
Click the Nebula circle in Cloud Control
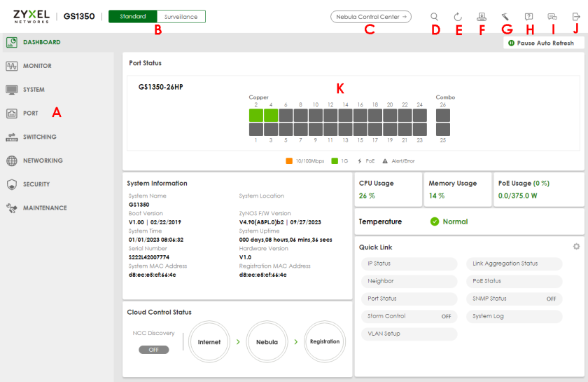pos(267,342)
